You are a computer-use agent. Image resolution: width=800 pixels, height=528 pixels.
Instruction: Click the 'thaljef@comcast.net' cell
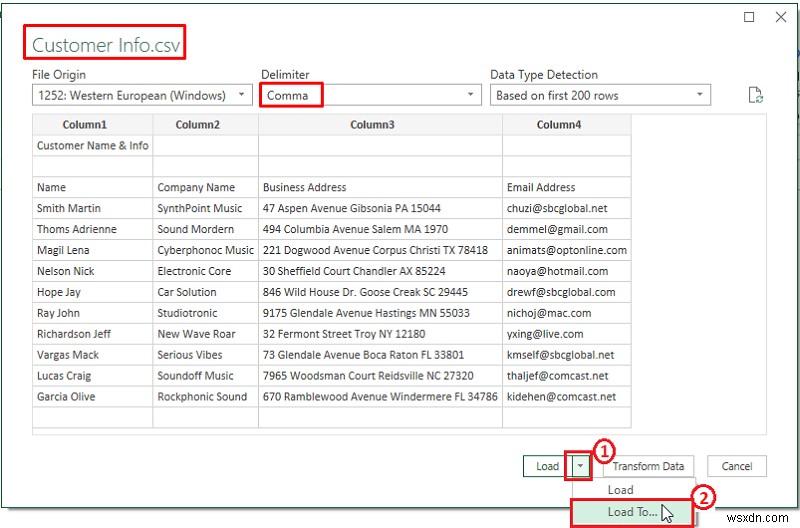pyautogui.click(x=567, y=375)
